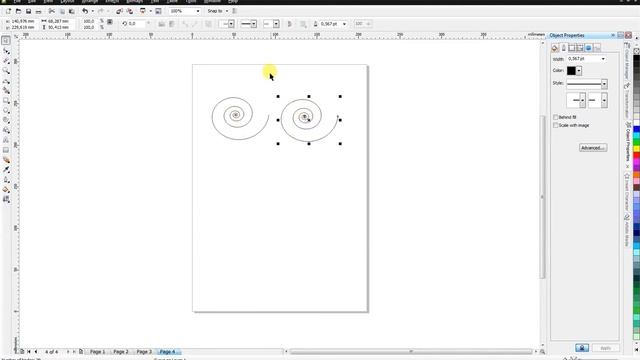Click the Advanced... button
Image resolution: width=640 pixels, height=360 pixels.
[x=593, y=148]
